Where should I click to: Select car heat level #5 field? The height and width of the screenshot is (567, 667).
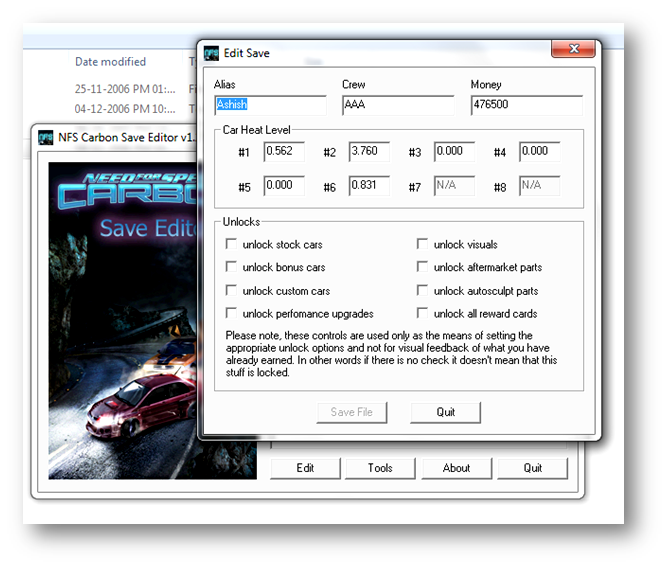pos(284,186)
